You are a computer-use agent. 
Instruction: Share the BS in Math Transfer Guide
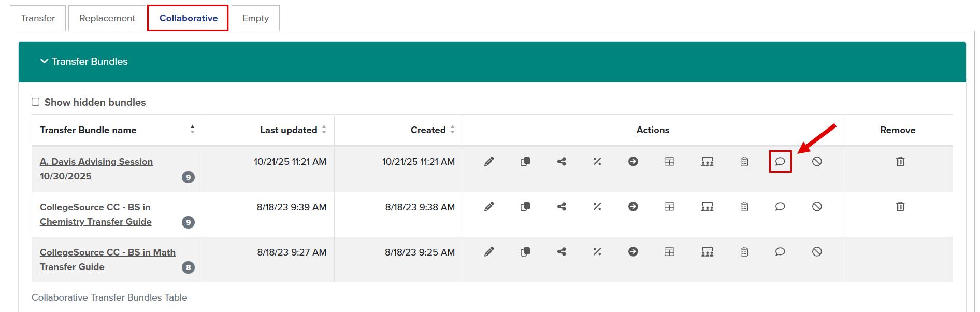click(561, 252)
